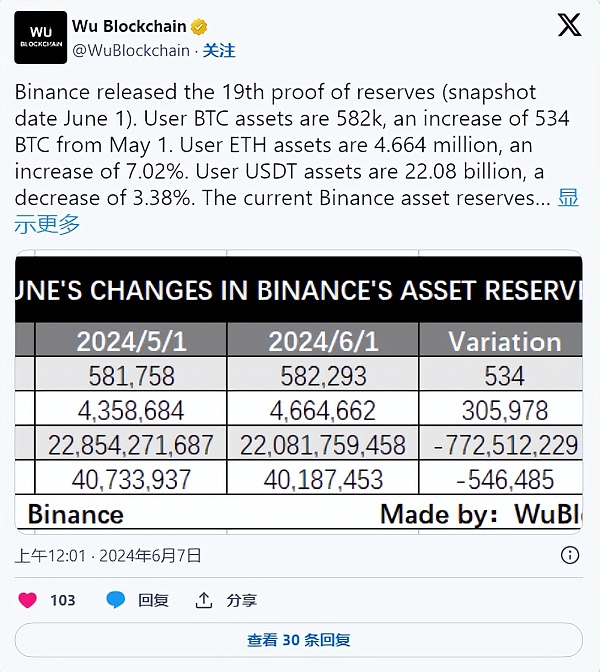600x672 pixels.
Task: Click the Variation column header in image
Action: [x=504, y=341]
